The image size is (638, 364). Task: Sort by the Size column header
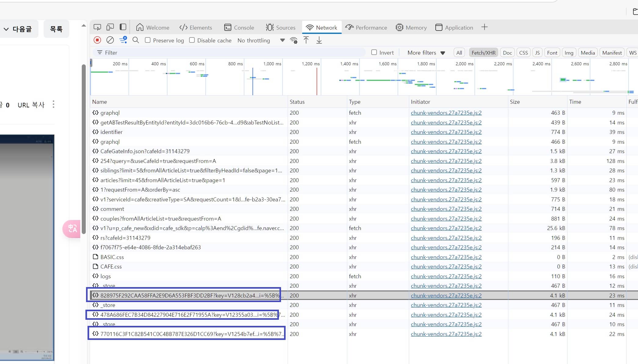pyautogui.click(x=538, y=102)
